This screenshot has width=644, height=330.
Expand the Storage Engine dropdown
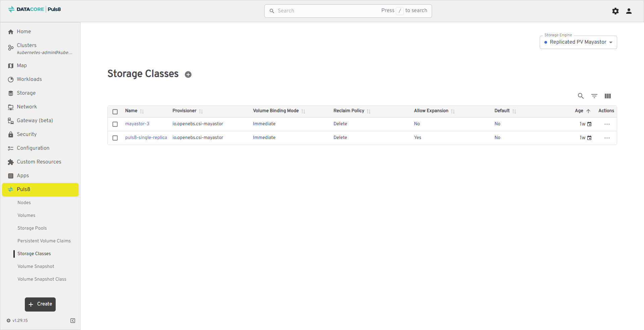[x=578, y=42]
